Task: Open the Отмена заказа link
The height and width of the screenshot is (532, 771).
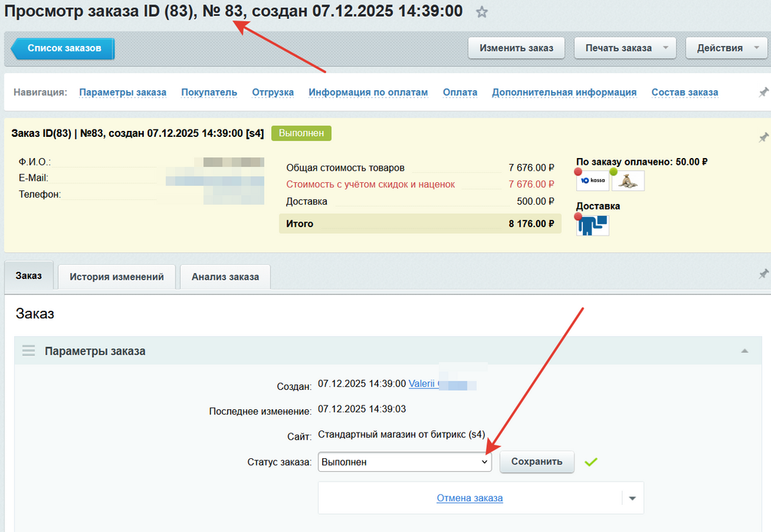Action: (469, 498)
